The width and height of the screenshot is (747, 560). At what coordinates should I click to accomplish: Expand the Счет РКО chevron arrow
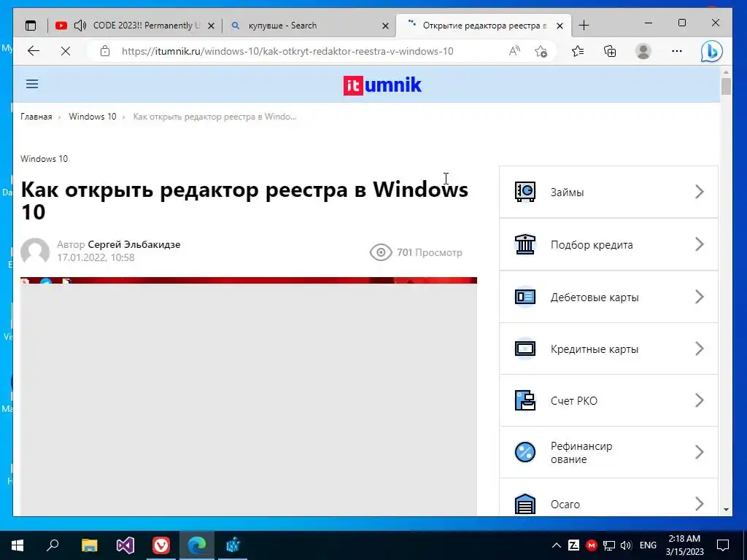coord(700,400)
